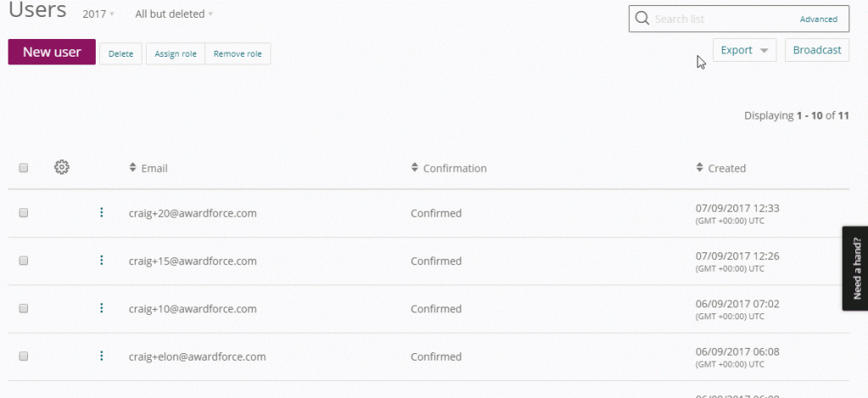
Task: Open row actions menu for craig+20@awardforce.com
Action: click(x=102, y=213)
